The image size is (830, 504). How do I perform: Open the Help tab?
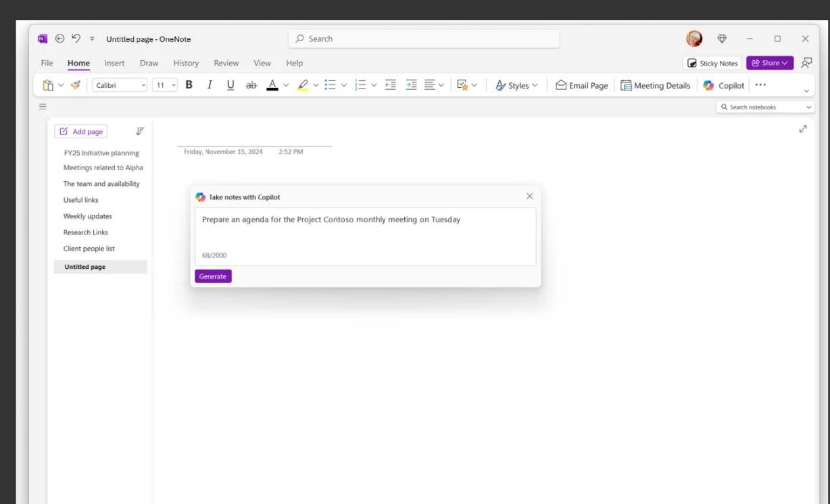pyautogui.click(x=294, y=63)
